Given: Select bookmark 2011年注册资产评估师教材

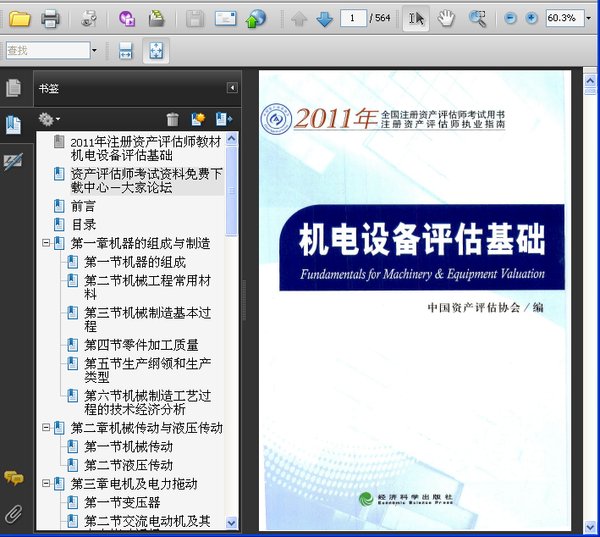Looking at the screenshot, I should tap(146, 149).
